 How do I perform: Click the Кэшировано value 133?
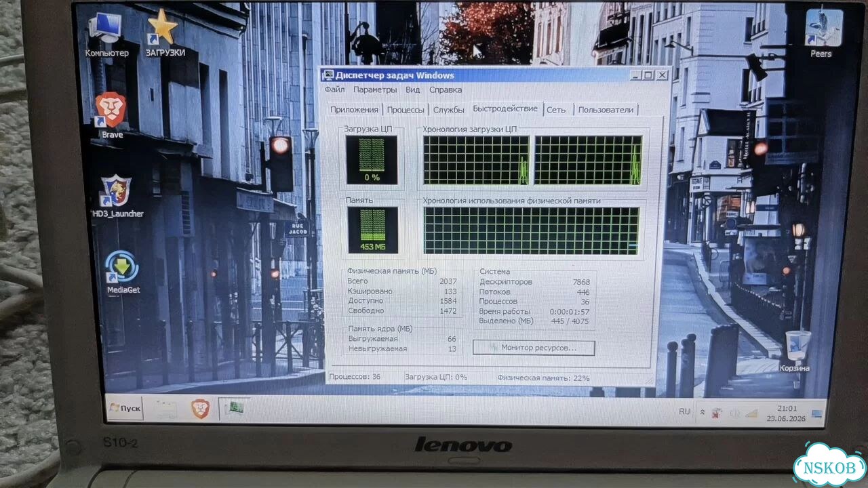[x=450, y=291]
